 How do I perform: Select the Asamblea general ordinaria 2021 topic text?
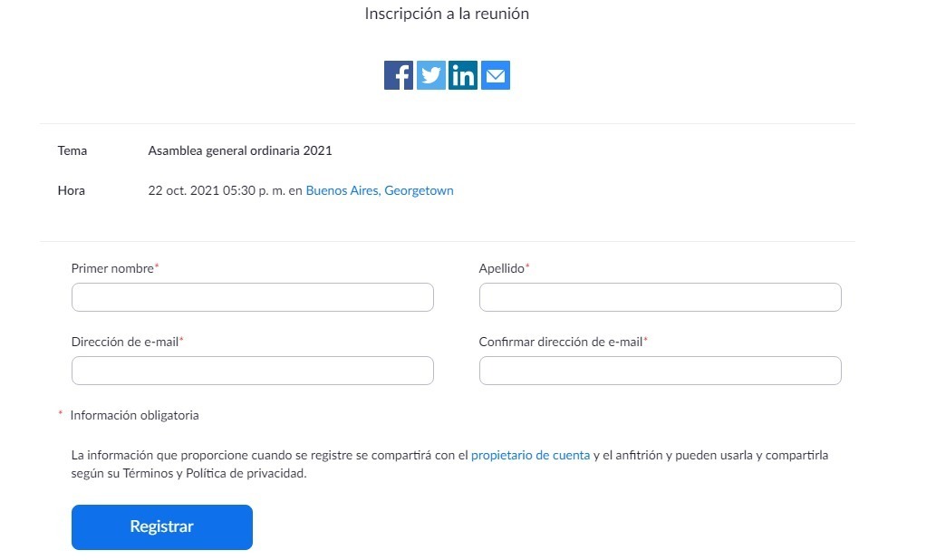240,150
